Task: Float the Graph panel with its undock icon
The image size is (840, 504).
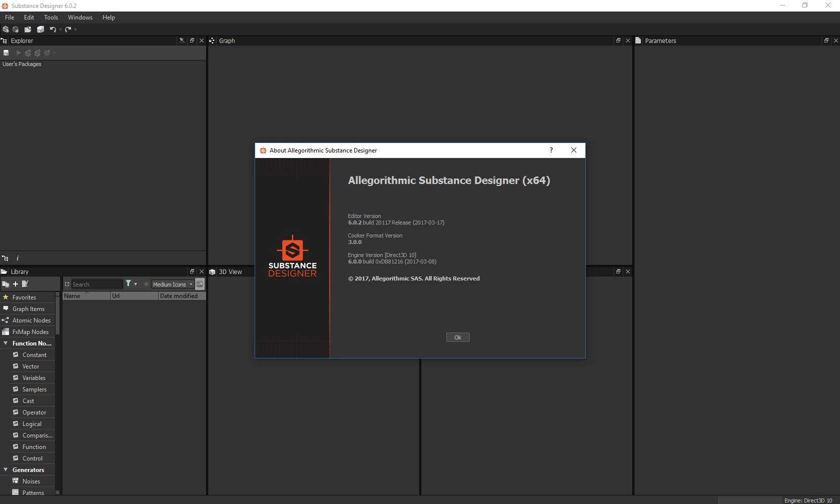Action: [618, 40]
